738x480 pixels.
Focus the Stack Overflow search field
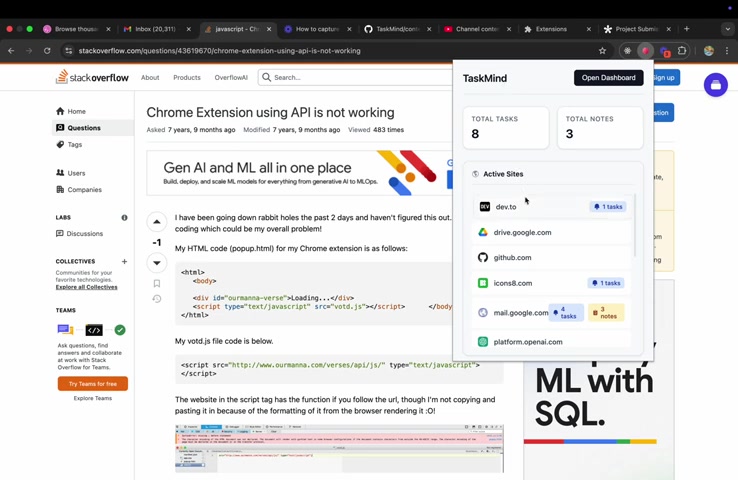[355, 77]
